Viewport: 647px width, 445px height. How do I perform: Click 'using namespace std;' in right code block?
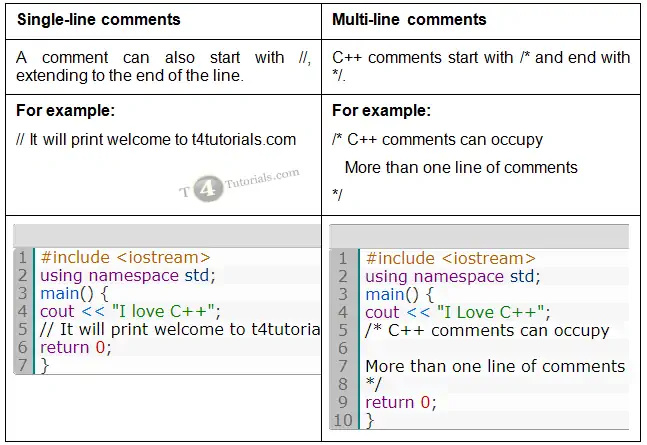point(453,276)
